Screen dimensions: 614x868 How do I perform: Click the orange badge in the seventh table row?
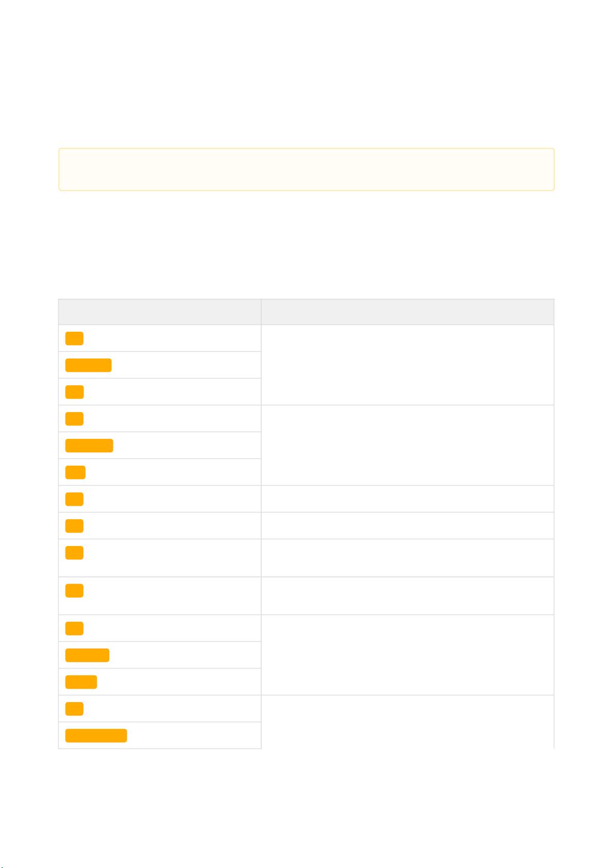click(75, 499)
